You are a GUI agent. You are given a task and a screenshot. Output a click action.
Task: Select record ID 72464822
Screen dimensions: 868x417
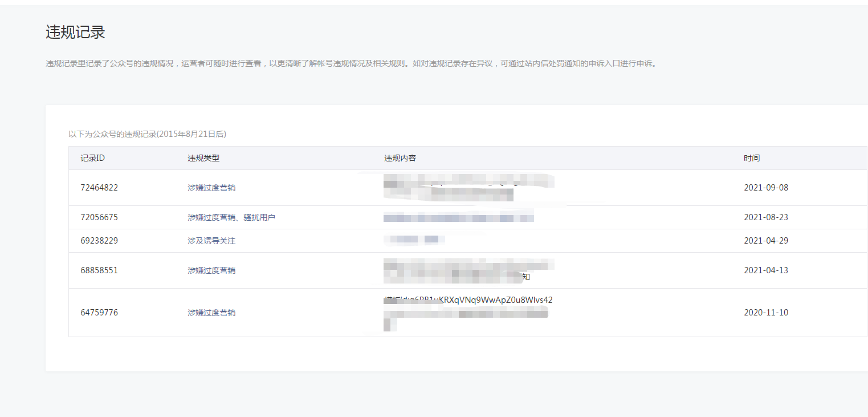[x=99, y=188]
